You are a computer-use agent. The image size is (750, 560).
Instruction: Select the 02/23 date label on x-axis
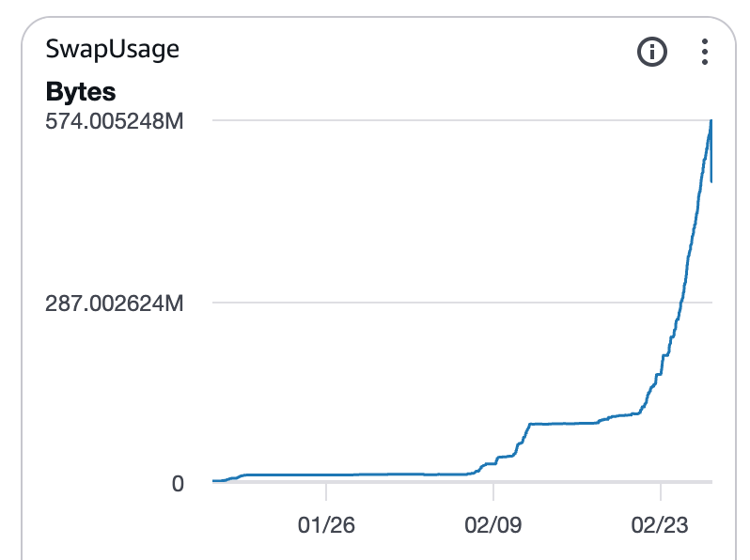tap(661, 524)
